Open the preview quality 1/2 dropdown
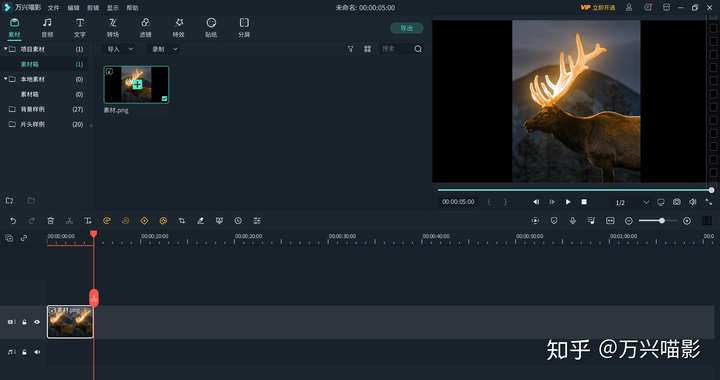This screenshot has width=720, height=380. (x=633, y=202)
